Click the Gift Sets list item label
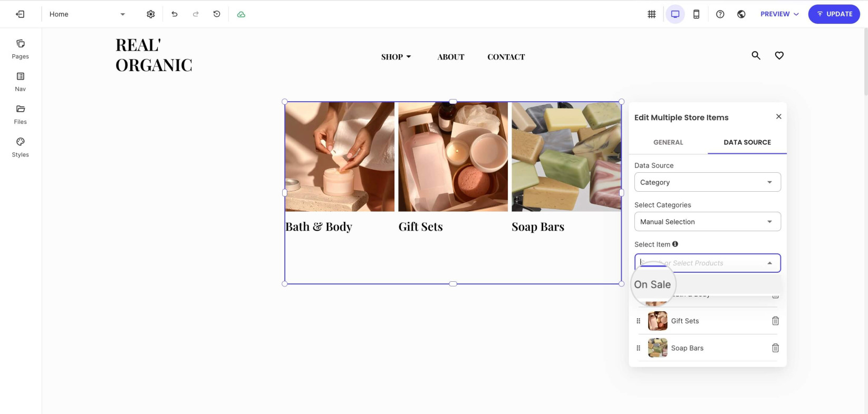The image size is (868, 414). (685, 321)
